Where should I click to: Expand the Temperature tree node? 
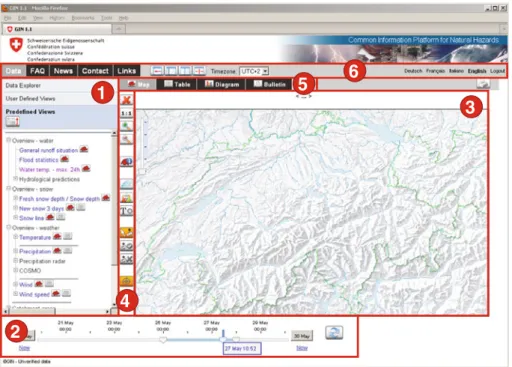point(15,237)
